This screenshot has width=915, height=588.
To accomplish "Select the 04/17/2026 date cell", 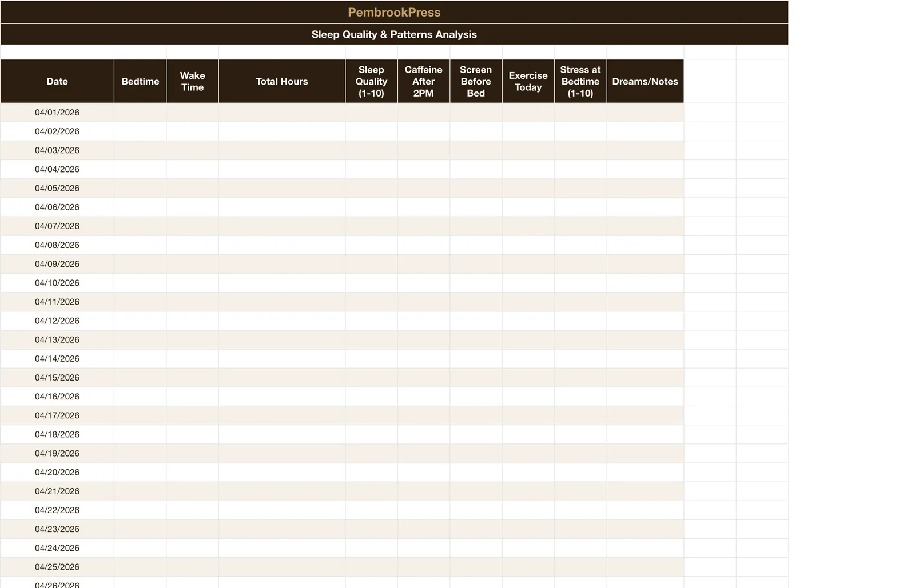I will point(57,415).
